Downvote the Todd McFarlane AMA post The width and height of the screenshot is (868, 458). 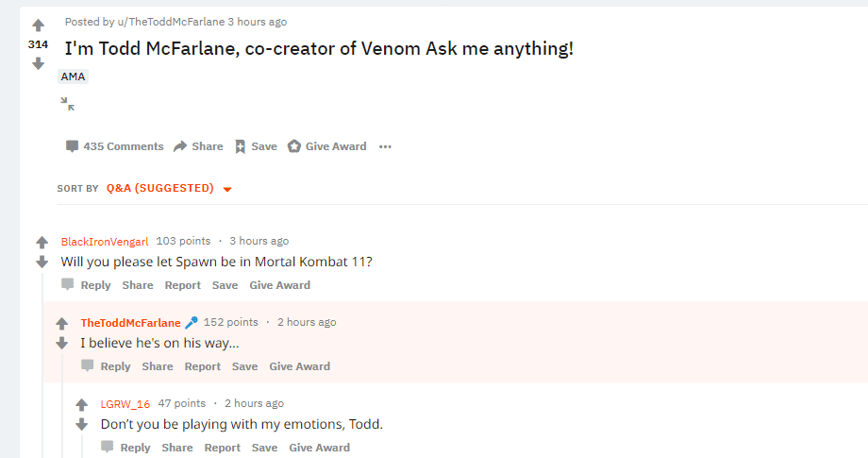38,63
